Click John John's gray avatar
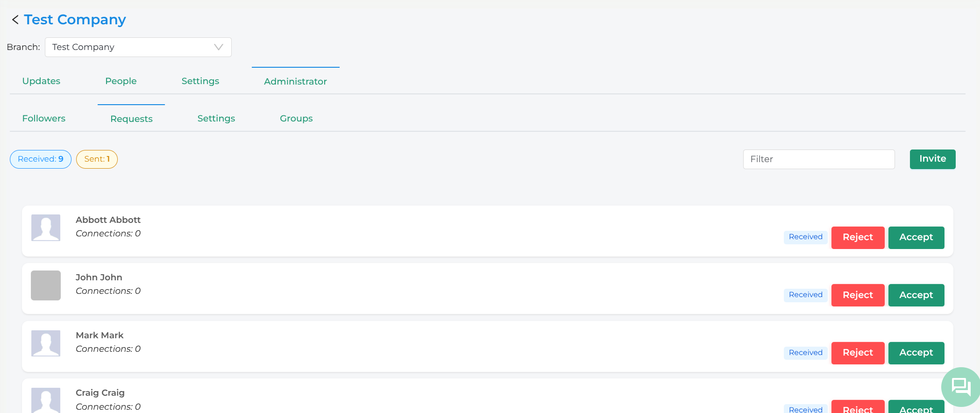This screenshot has width=980, height=413. click(x=46, y=285)
